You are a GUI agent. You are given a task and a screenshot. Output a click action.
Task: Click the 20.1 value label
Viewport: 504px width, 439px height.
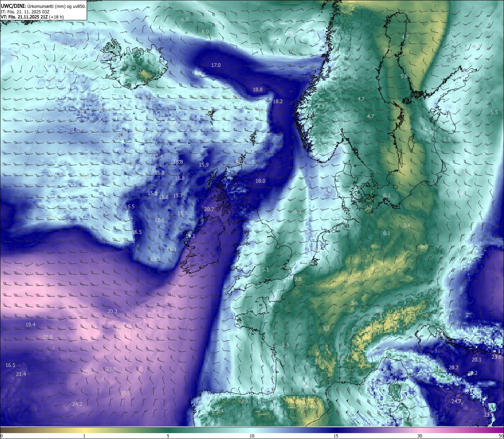coord(476,360)
